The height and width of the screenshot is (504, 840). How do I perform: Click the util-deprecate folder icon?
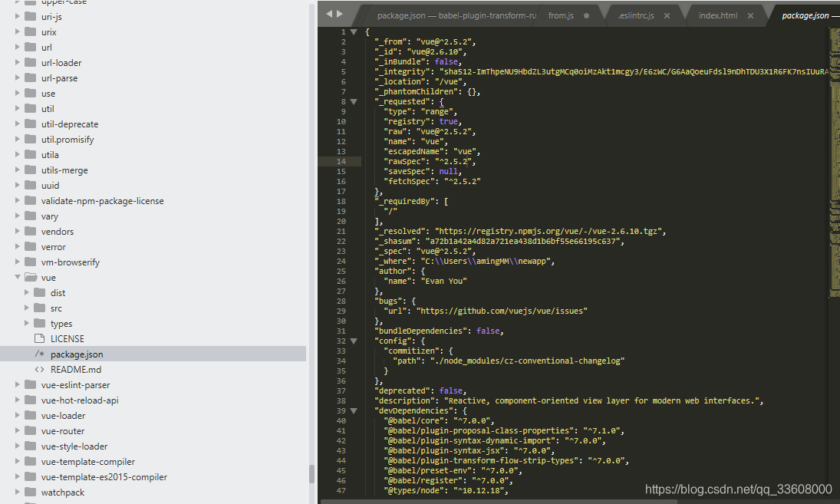[x=31, y=124]
